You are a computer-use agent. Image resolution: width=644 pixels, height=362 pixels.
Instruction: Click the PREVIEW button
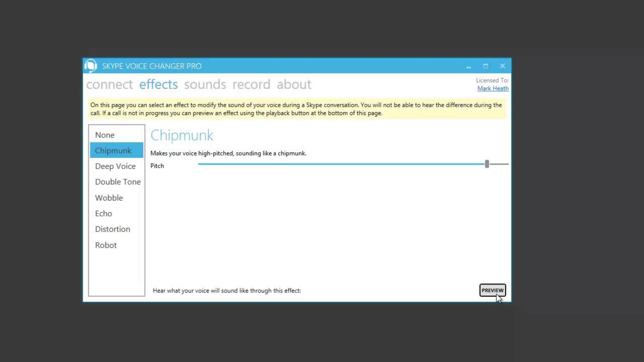tap(493, 290)
